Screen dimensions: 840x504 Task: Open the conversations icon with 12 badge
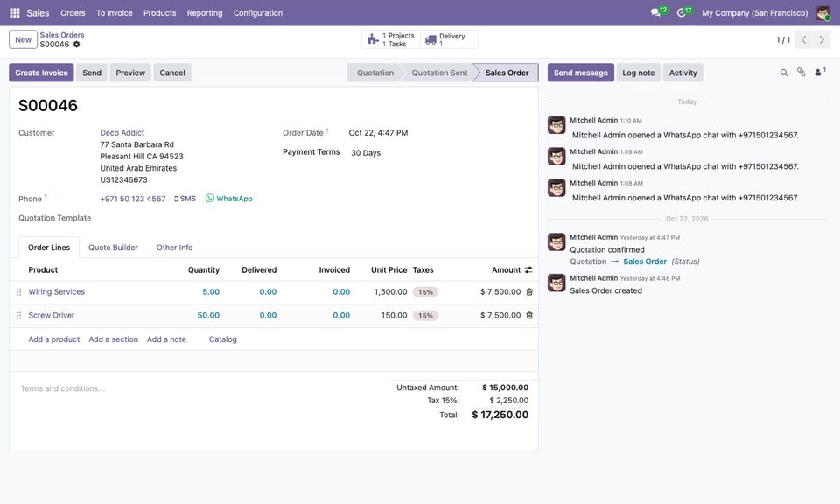pos(658,11)
